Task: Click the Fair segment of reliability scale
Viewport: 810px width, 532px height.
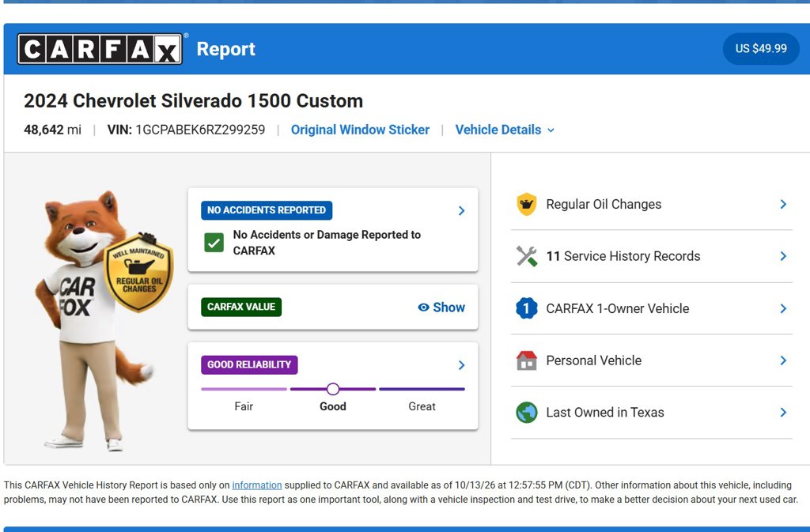Action: tap(244, 389)
